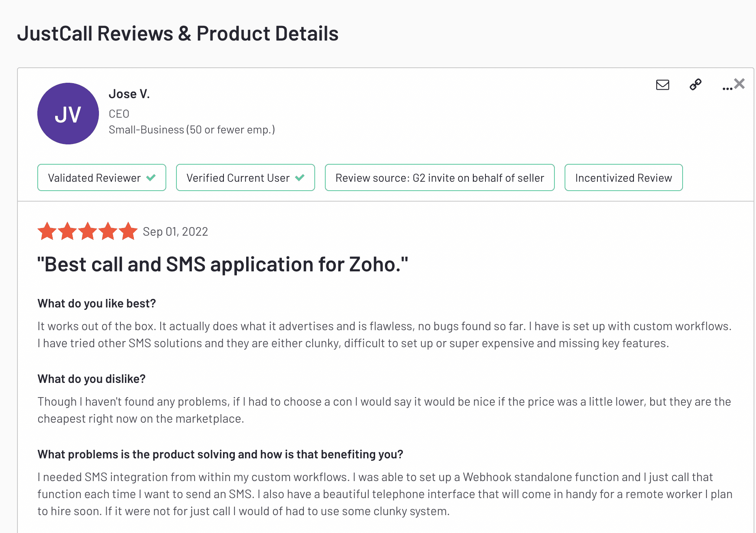756x533 pixels.
Task: Click the green check in Verified Current User badge
Action: coord(300,178)
